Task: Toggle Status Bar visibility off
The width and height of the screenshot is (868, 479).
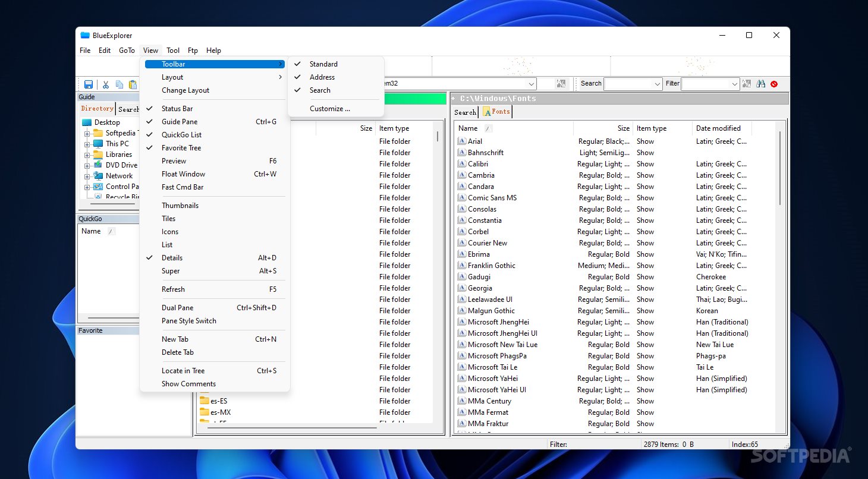Action: click(215, 109)
